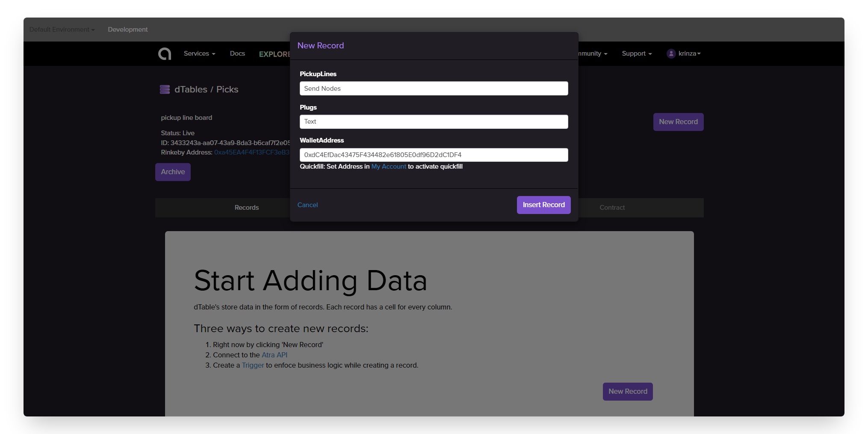
Task: Expand the Default Environment dropdown
Action: click(x=62, y=30)
